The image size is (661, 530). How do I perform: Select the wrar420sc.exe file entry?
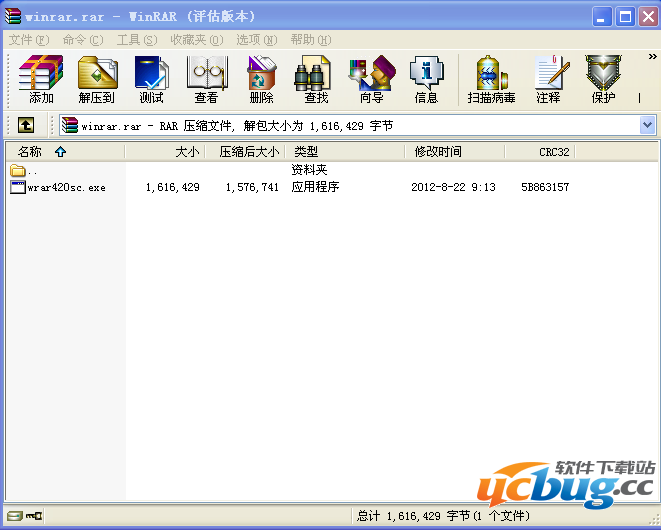pos(66,187)
